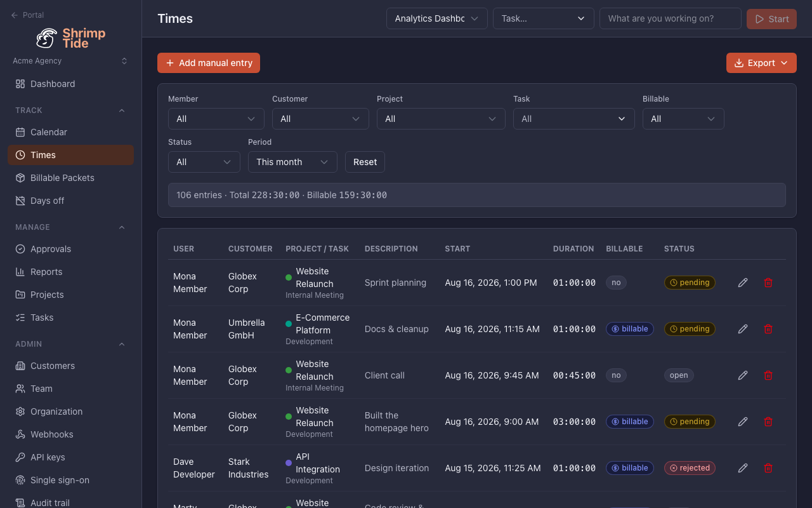
Task: Open the Acme Agency organization switcher
Action: (x=70, y=61)
